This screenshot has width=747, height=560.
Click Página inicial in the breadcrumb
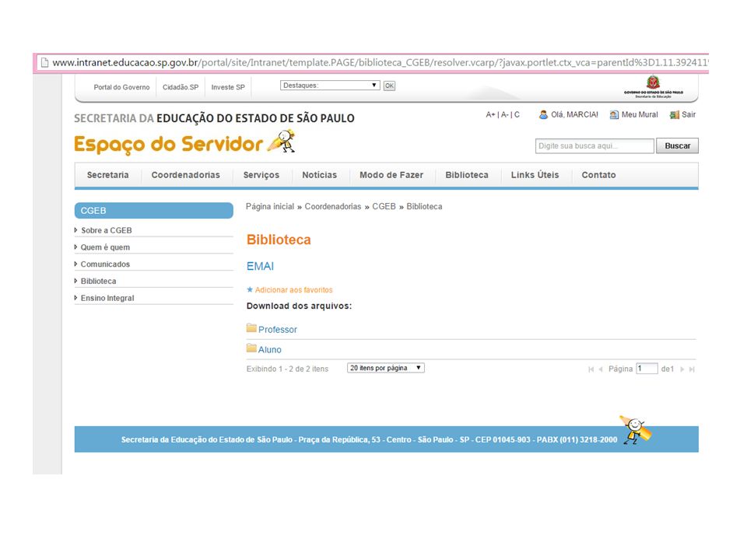point(270,207)
